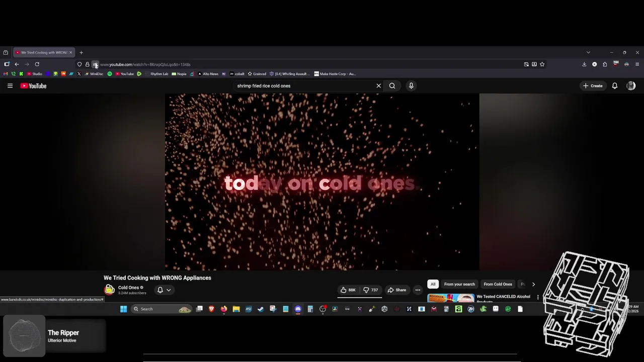
Task: Select the From your search chip
Action: coord(459,284)
